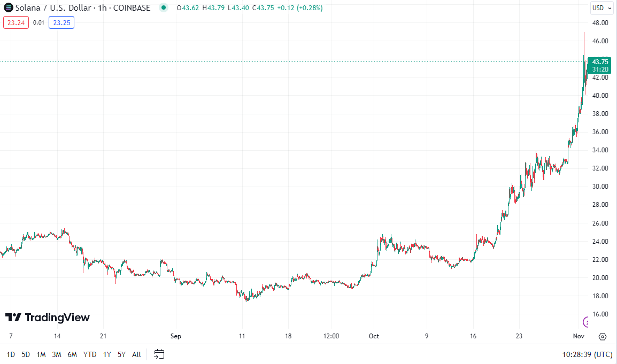Click the blue buy price 23.25
The image size is (617, 364).
point(61,22)
